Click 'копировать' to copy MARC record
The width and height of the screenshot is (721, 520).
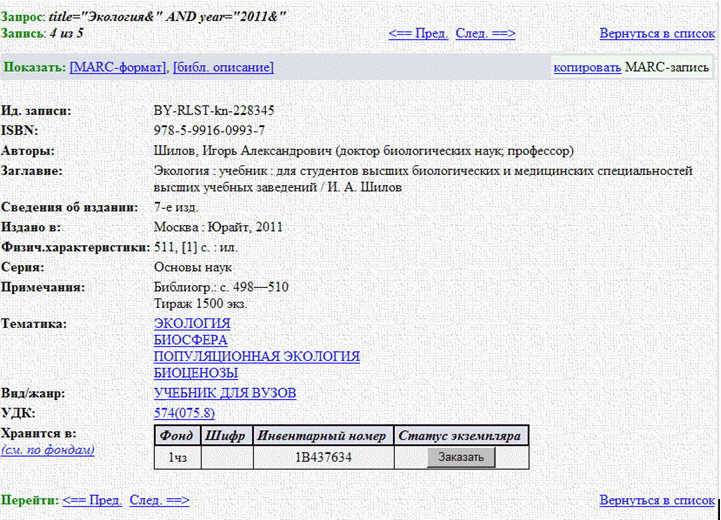(586, 67)
